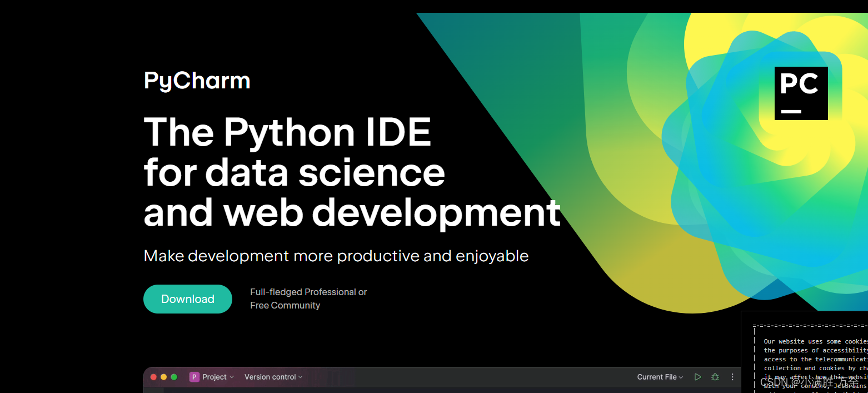
Task: Run the current file with the play icon
Action: pos(697,377)
